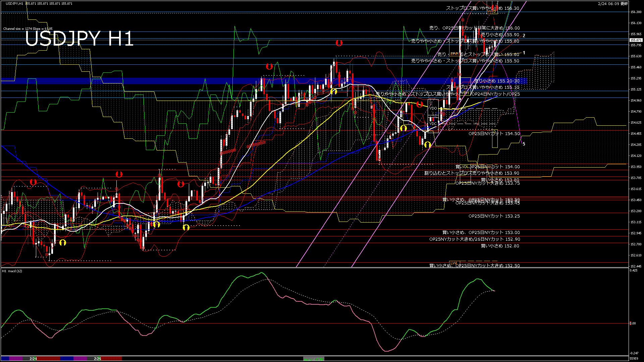644x362 pixels.
Task: Select the YDO yesterday-open marker label
Action: pyautogui.click(x=433, y=108)
